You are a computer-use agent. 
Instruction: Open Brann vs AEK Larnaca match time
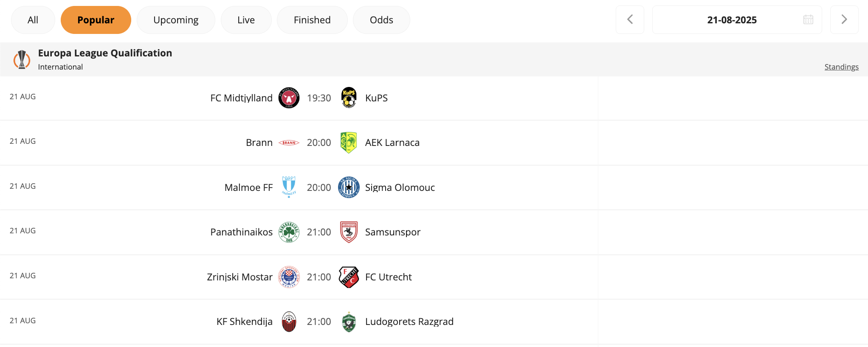[319, 143]
